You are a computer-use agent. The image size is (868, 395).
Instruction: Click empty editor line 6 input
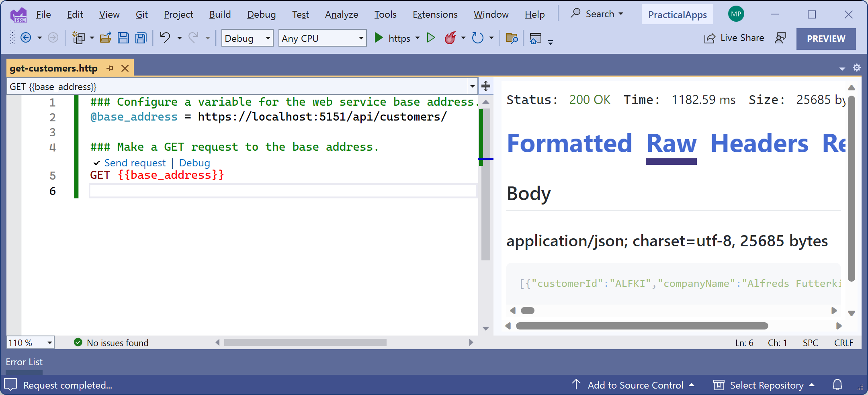[283, 191]
